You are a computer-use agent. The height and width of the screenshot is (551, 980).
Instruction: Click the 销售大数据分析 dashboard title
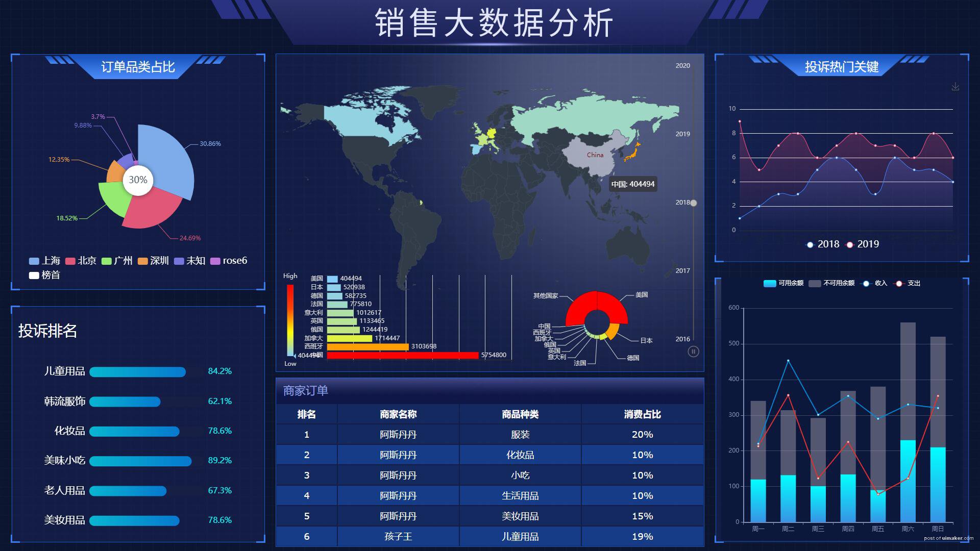click(494, 23)
